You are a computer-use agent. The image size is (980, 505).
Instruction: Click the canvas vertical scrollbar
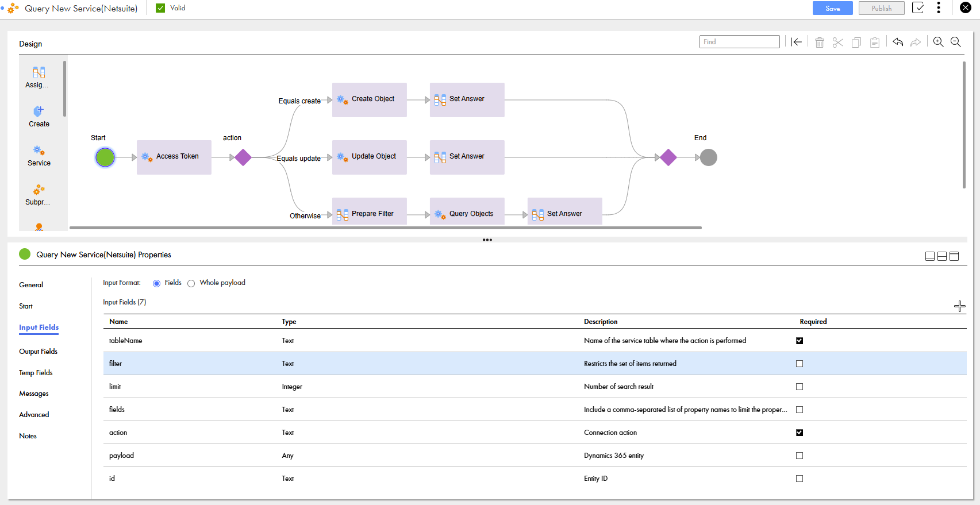coord(964,125)
